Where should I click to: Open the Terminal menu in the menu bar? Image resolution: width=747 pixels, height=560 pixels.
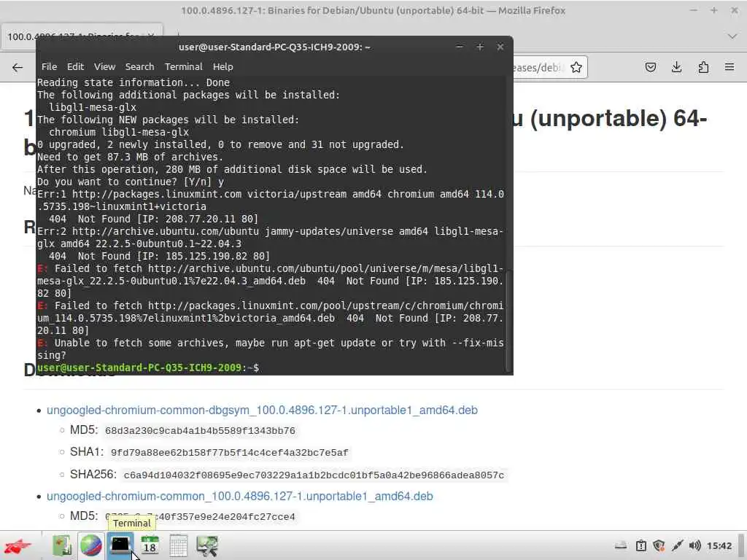coord(183,66)
